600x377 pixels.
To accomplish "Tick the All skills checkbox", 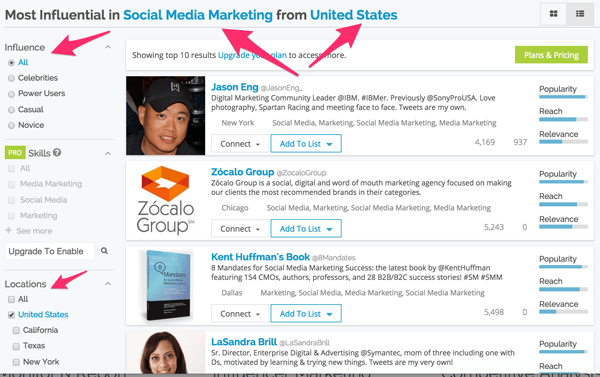I will [x=11, y=168].
